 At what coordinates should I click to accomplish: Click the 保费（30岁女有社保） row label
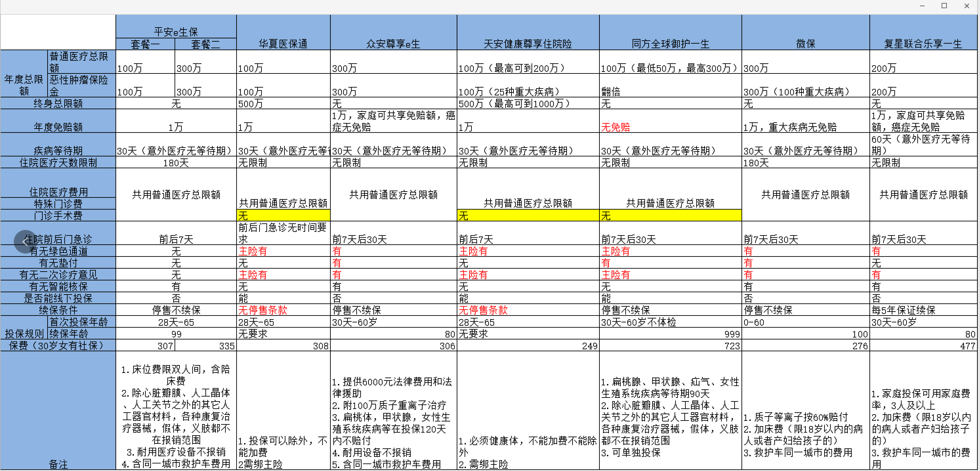[x=58, y=345]
